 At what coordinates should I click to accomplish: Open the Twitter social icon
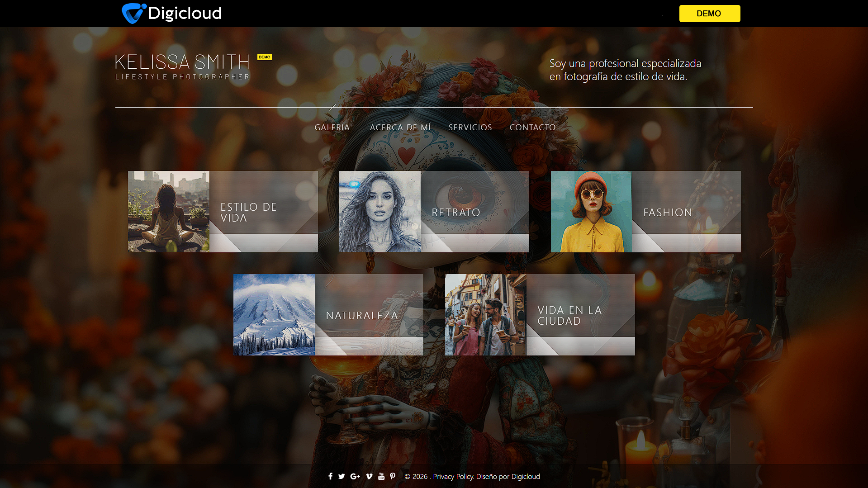coord(342,476)
